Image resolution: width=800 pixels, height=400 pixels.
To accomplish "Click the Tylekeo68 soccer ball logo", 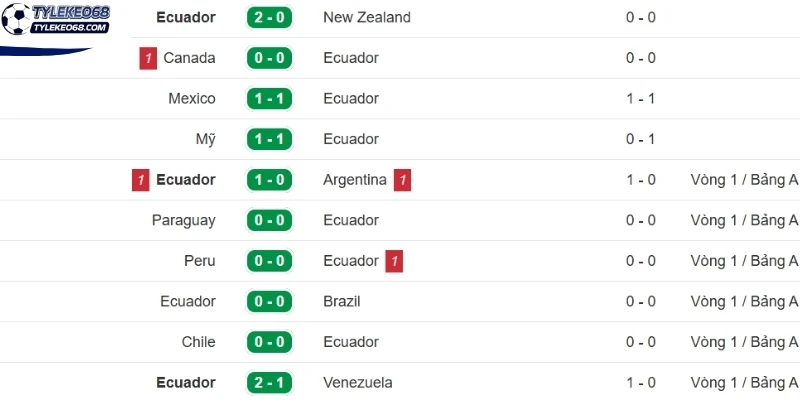I will pos(16,19).
